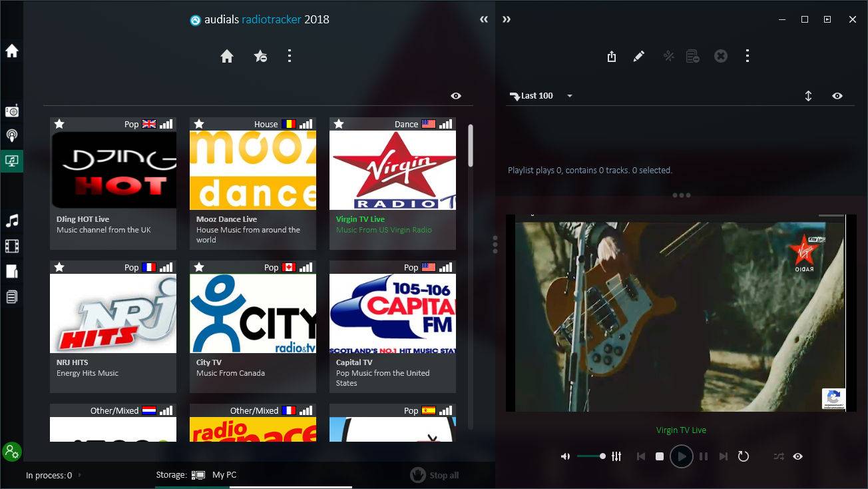Toggle playlist view options eye icon

click(837, 96)
